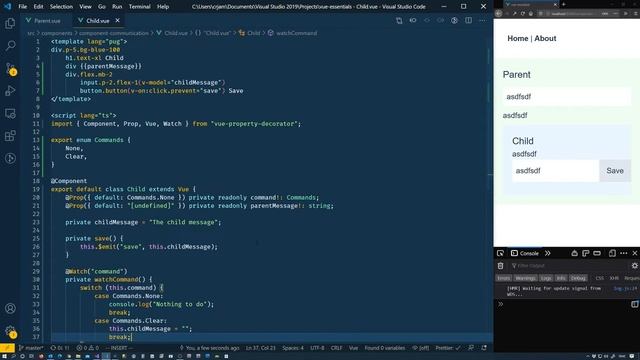Image resolution: width=640 pixels, height=360 pixels.
Task: Open Vue language mode picker
Action: [x=353, y=348]
